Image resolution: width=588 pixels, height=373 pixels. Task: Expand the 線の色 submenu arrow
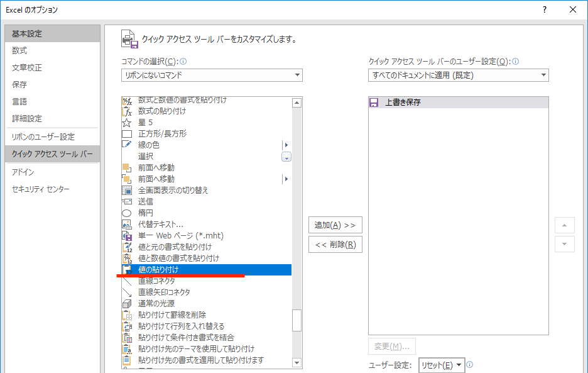click(286, 145)
